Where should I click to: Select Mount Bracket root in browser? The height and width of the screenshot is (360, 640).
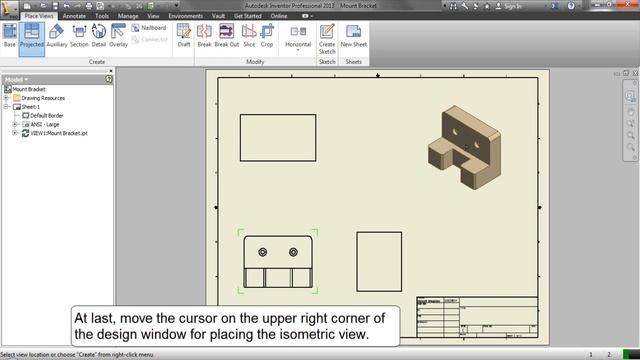point(24,89)
